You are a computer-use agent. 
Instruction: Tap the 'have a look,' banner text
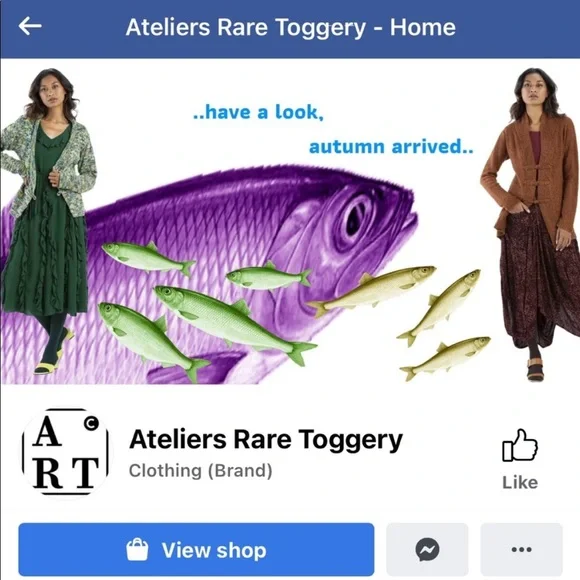pyautogui.click(x=258, y=112)
